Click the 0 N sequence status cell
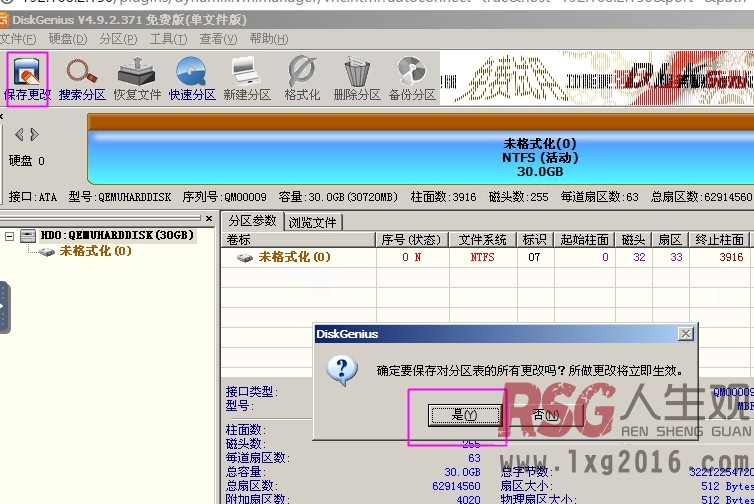This screenshot has width=754, height=504. [x=412, y=257]
